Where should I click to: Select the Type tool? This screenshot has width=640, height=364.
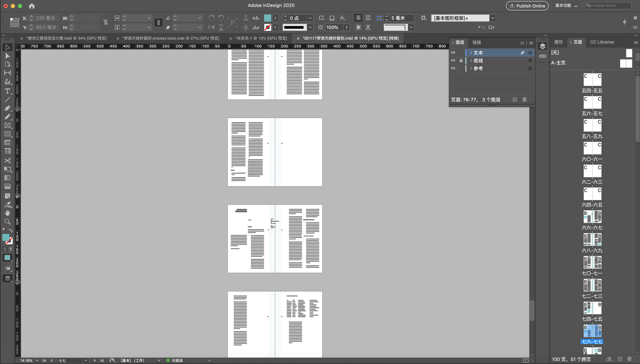(7, 91)
